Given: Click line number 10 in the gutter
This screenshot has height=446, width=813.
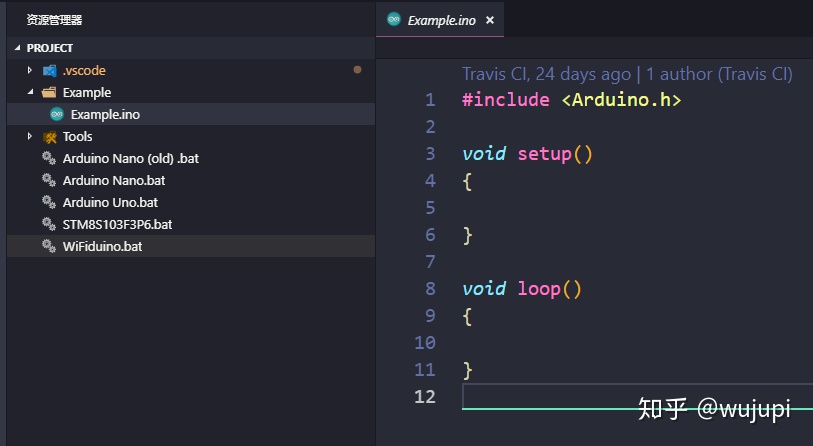Looking at the screenshot, I should click(x=425, y=343).
